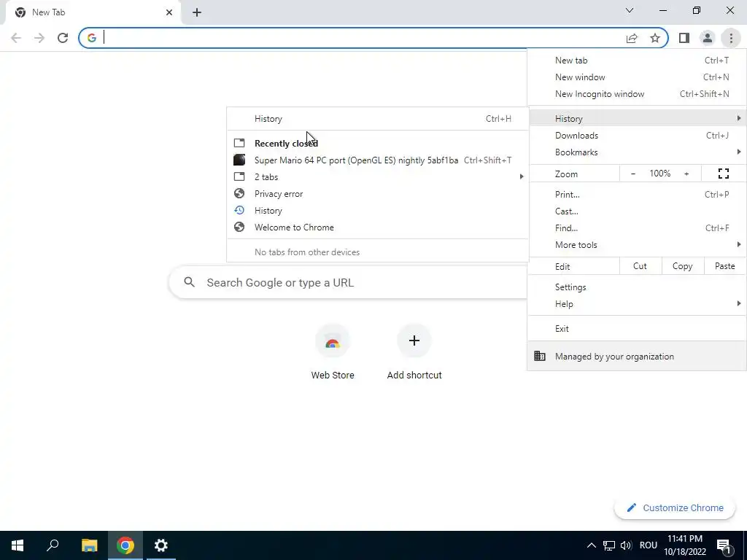747x560 pixels.
Task: Select New window menu entry
Action: pyautogui.click(x=637, y=77)
